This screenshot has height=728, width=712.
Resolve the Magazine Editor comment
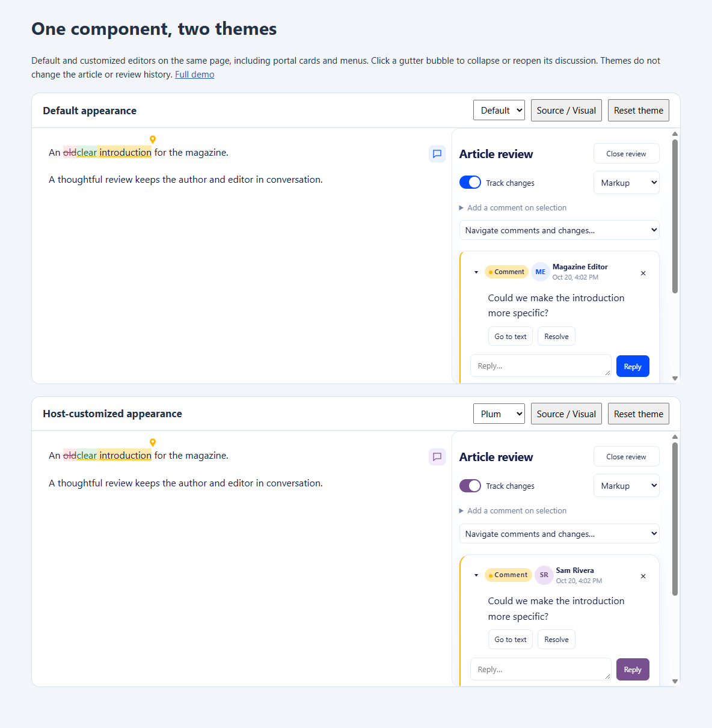pos(556,337)
